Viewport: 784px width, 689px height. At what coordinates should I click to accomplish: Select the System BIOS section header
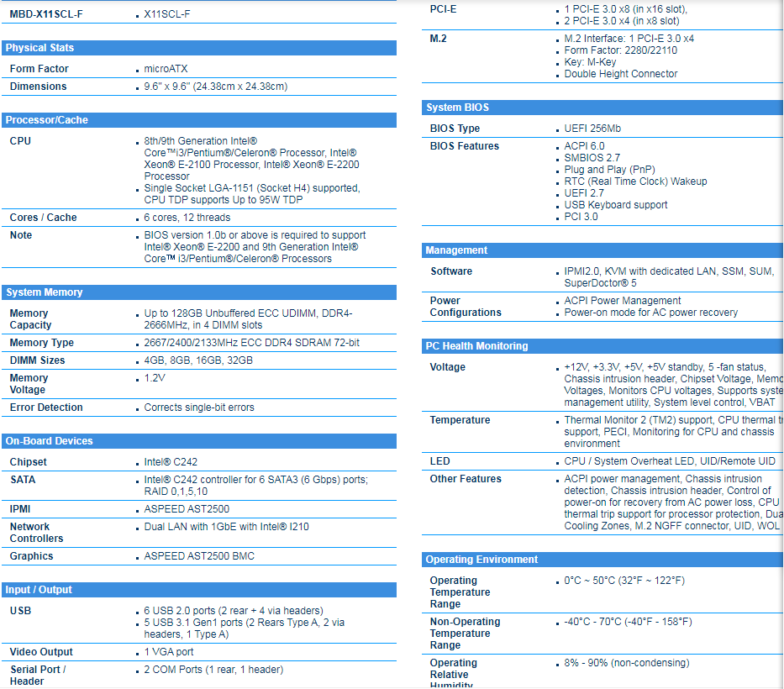[458, 108]
